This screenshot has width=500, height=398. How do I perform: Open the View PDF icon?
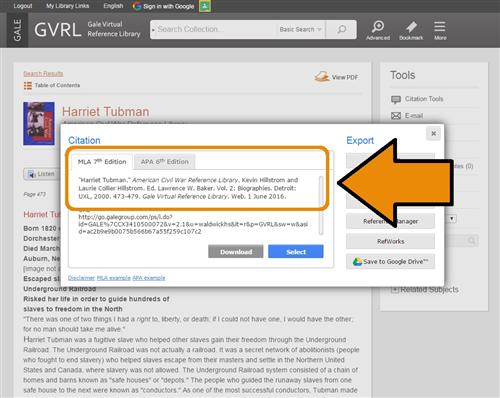[x=321, y=77]
